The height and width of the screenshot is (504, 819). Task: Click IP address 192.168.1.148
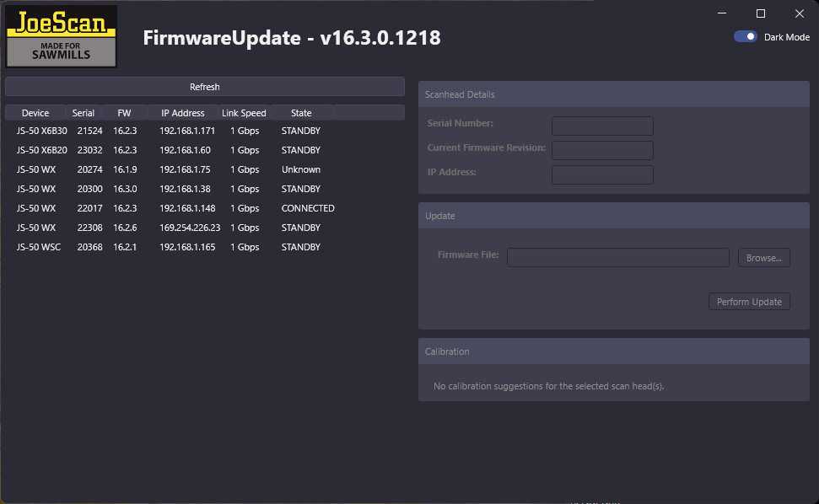187,208
